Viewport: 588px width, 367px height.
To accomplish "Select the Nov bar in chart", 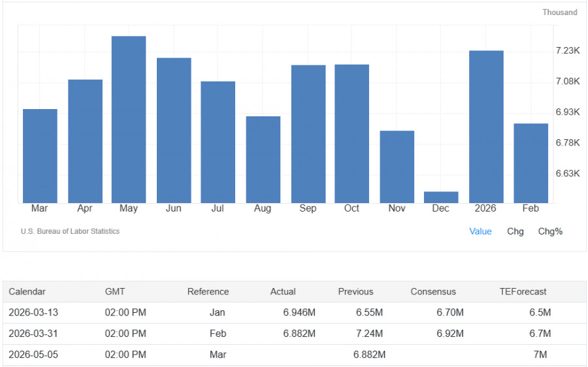I will point(397,167).
